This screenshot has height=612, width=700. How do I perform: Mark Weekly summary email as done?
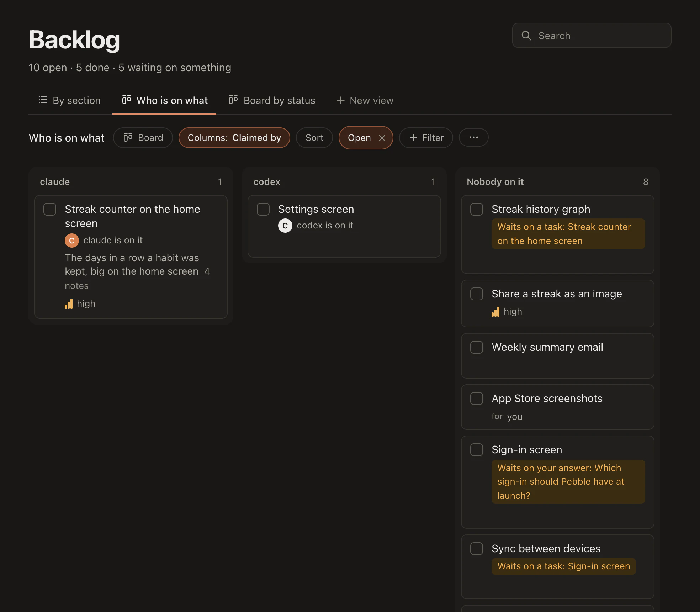point(477,347)
